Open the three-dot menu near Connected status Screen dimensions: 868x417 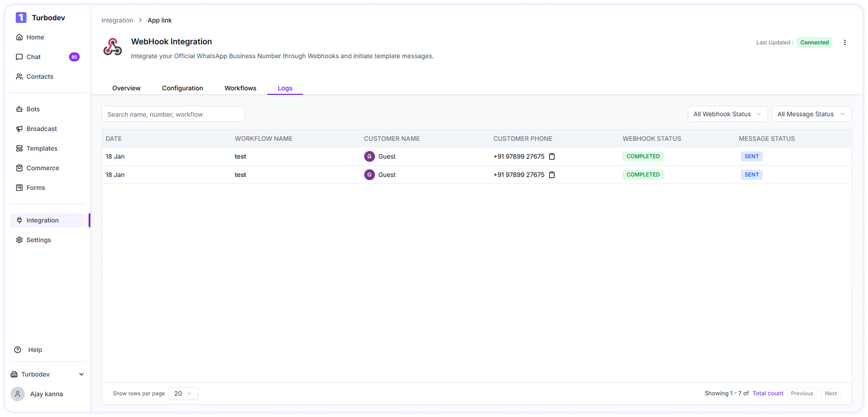tap(845, 42)
